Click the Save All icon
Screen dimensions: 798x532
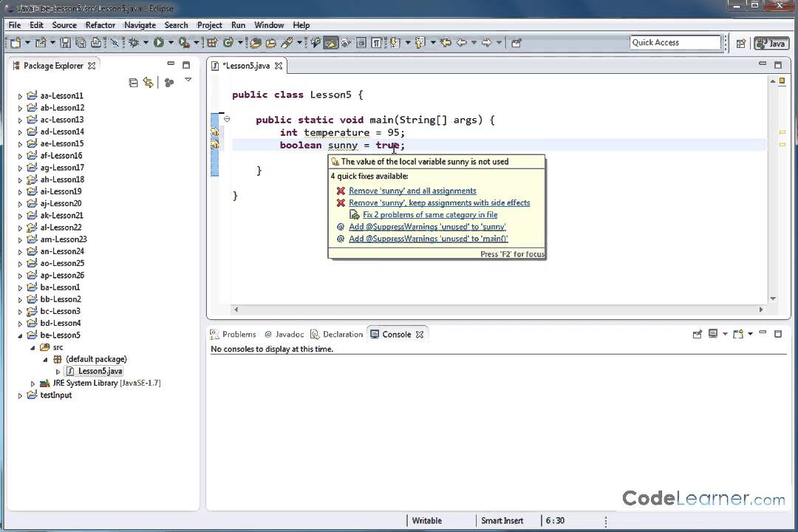(x=81, y=43)
